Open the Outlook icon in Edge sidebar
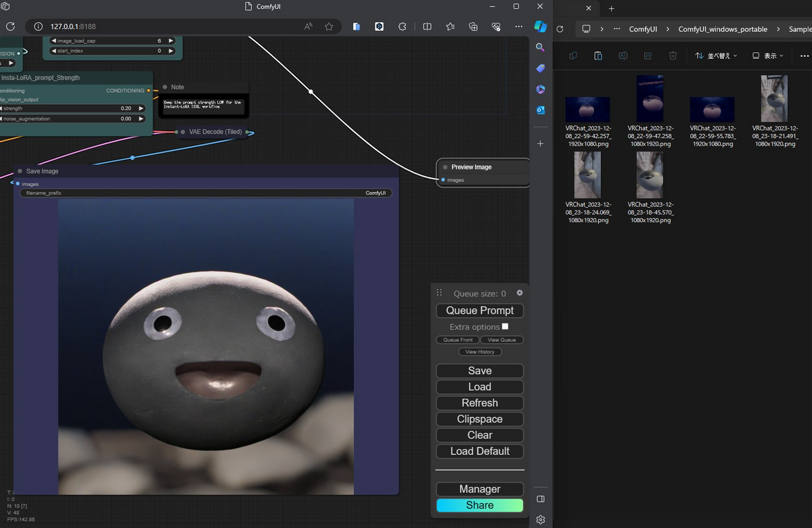 pyautogui.click(x=541, y=110)
